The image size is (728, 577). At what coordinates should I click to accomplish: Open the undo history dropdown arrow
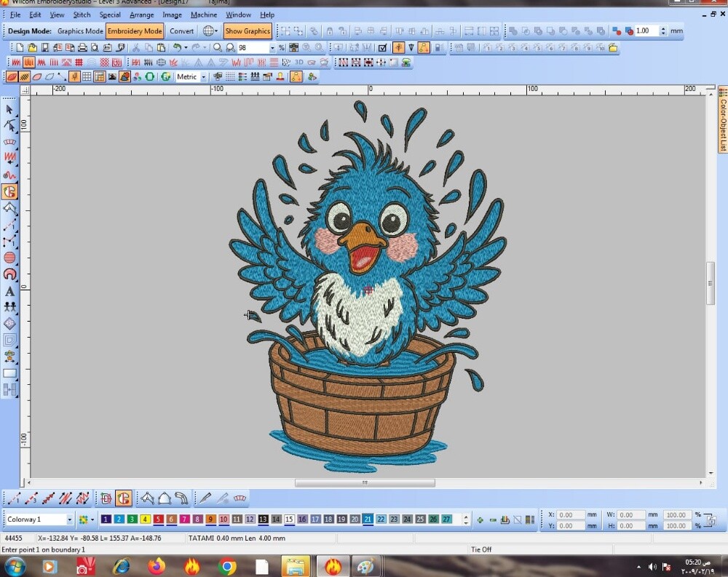(x=186, y=47)
